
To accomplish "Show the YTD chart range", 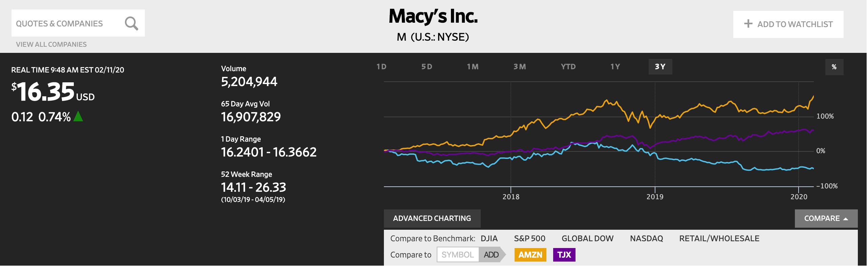I will coord(568,67).
